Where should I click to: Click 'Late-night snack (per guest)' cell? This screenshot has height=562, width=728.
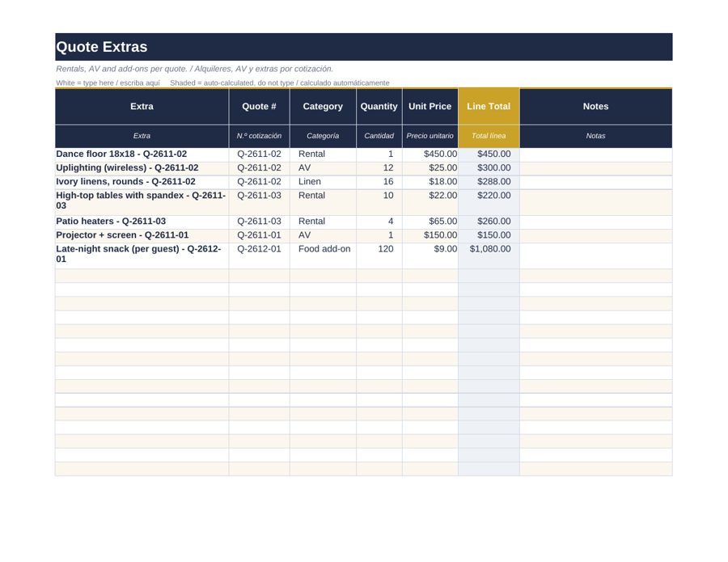142,256
